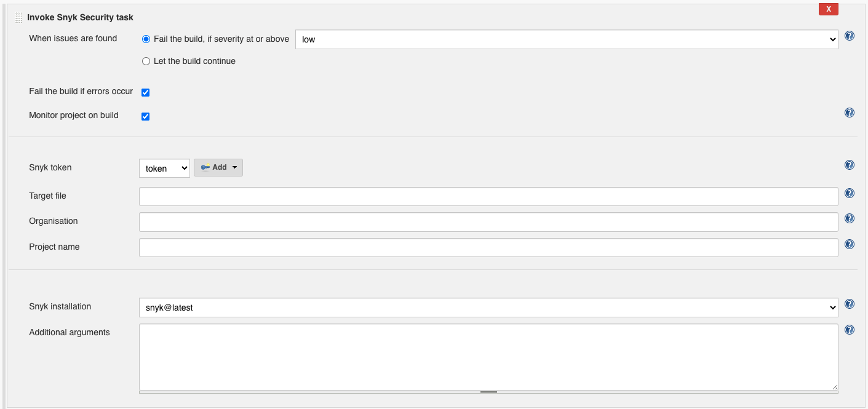Click the Add credentials button

click(218, 167)
